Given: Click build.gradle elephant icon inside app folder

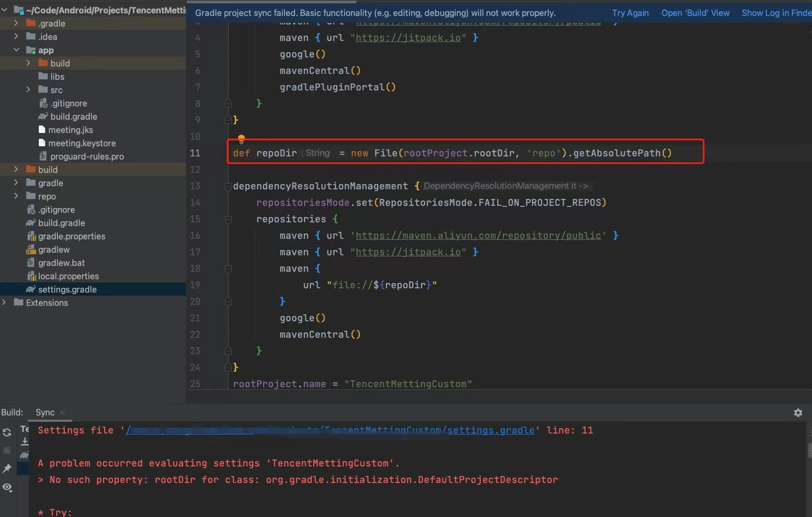Looking at the screenshot, I should pyautogui.click(x=43, y=116).
